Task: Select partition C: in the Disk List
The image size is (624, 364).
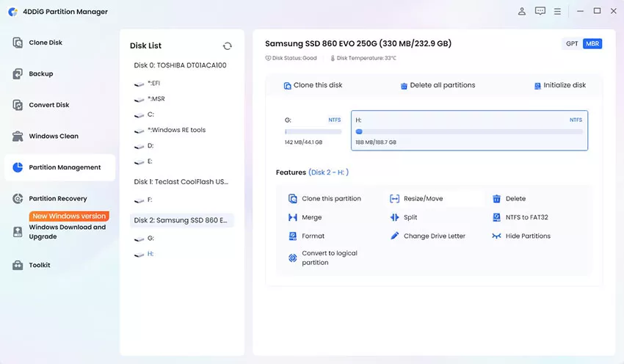Action: click(x=150, y=114)
